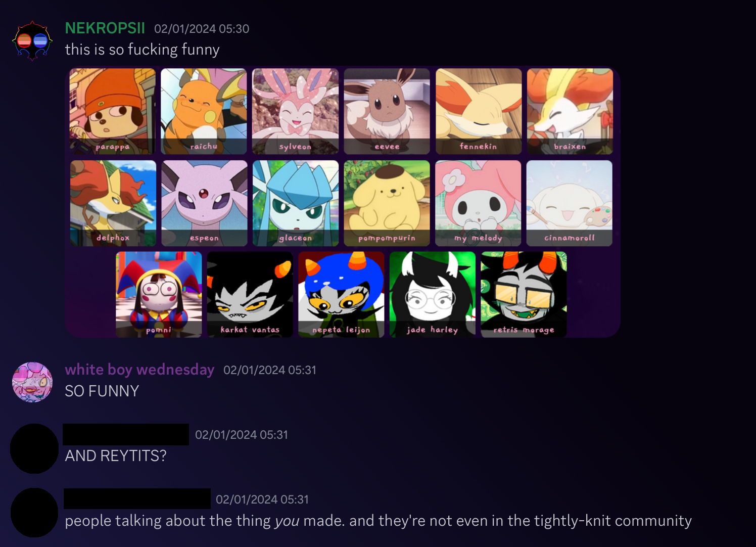Screen dimensions: 756x547
Task: Select the my melody picture tile
Action: [478, 203]
